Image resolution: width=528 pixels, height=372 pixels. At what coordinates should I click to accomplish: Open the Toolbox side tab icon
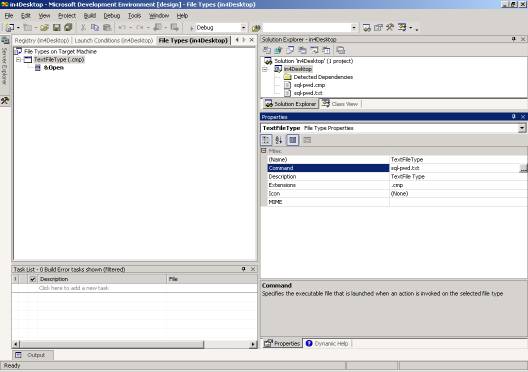(x=5, y=100)
